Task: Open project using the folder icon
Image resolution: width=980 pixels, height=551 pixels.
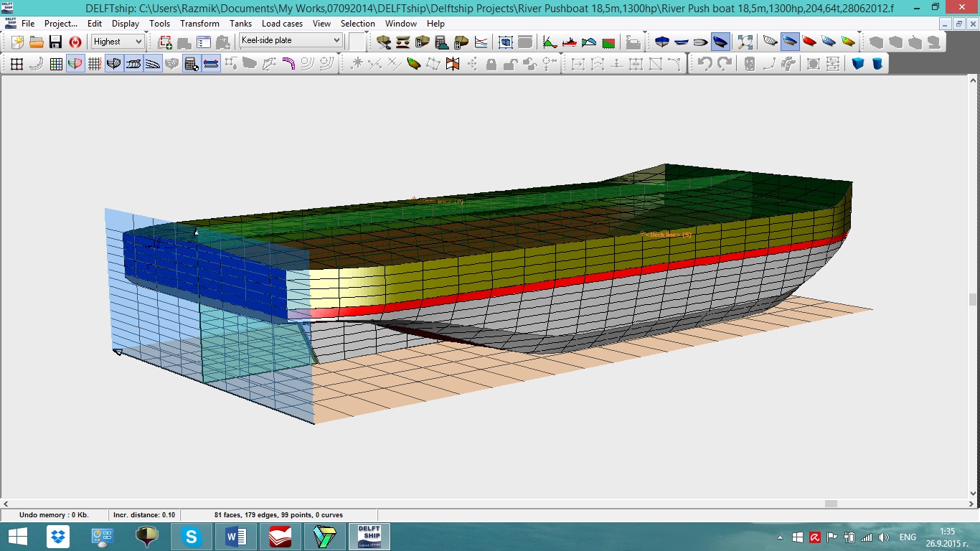Action: tap(37, 42)
